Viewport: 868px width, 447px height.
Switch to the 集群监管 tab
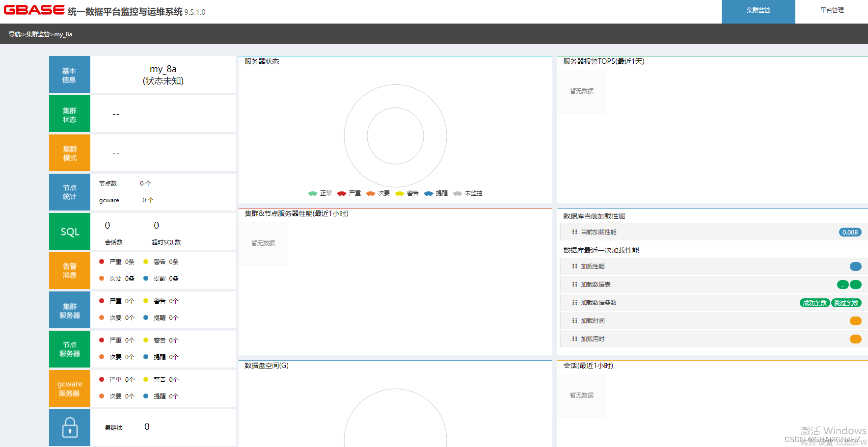[x=758, y=10]
